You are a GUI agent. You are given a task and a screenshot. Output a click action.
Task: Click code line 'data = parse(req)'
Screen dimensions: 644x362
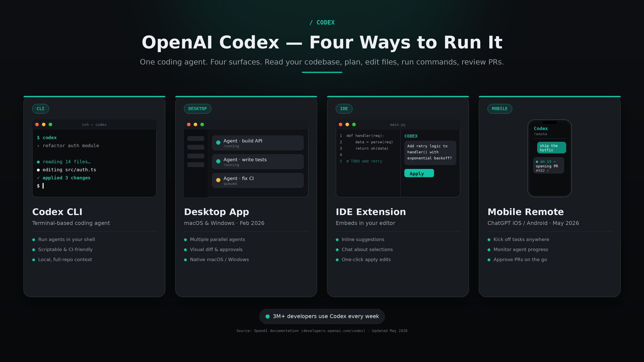click(374, 142)
